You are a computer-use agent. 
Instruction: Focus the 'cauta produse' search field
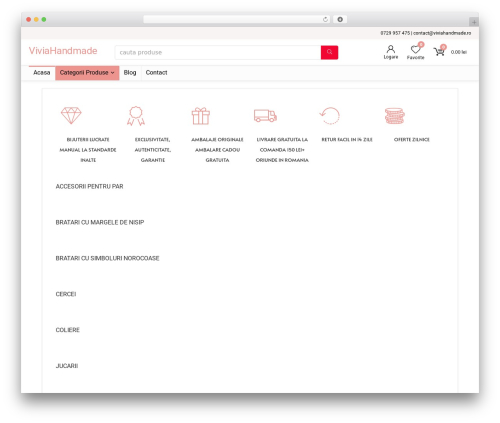tap(218, 52)
